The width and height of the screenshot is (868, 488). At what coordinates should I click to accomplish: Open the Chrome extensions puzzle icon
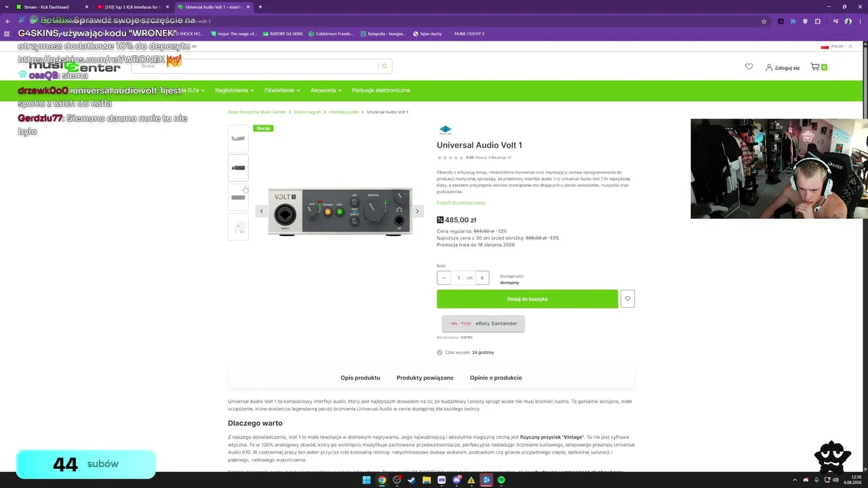point(817,21)
